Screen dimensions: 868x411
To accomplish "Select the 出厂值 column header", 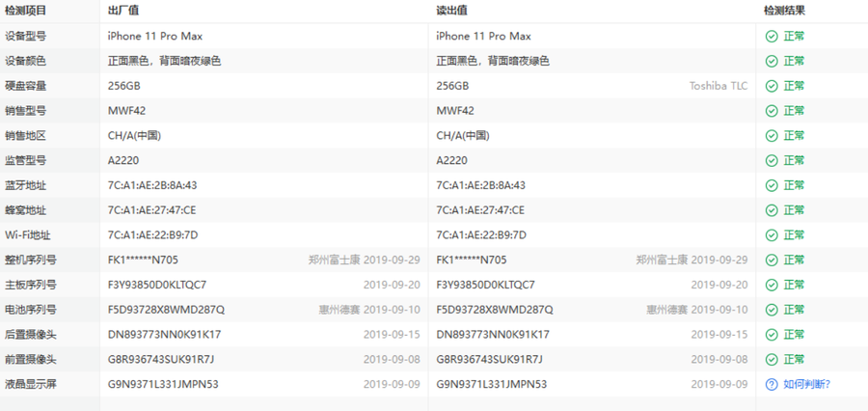I will pos(123,11).
